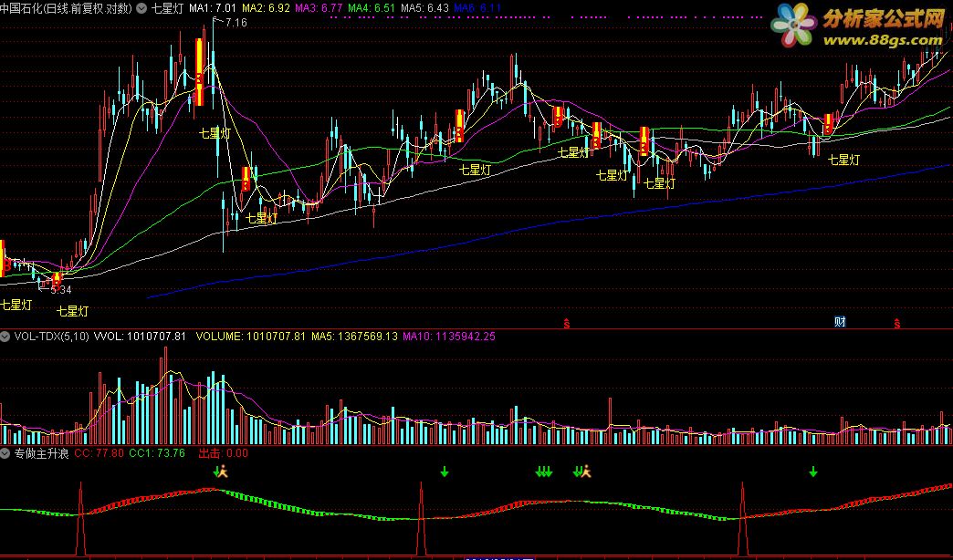
Task: Select the 出击: 0.00 value
Action: (224, 453)
